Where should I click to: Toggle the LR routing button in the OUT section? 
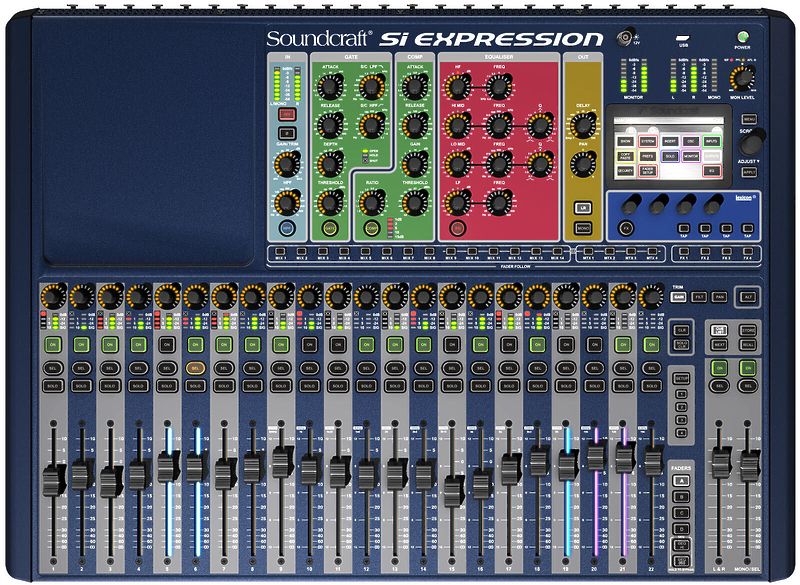tap(583, 208)
